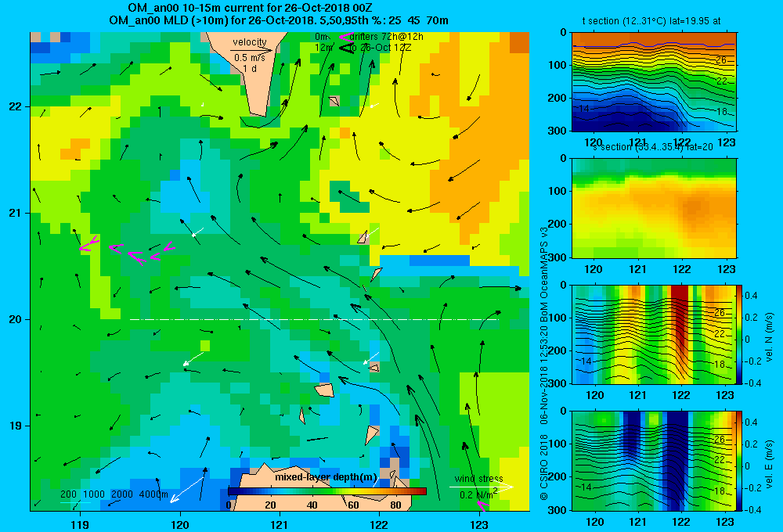Click the 'drifters 72h@12h' label
783x532 pixels.
387,37
